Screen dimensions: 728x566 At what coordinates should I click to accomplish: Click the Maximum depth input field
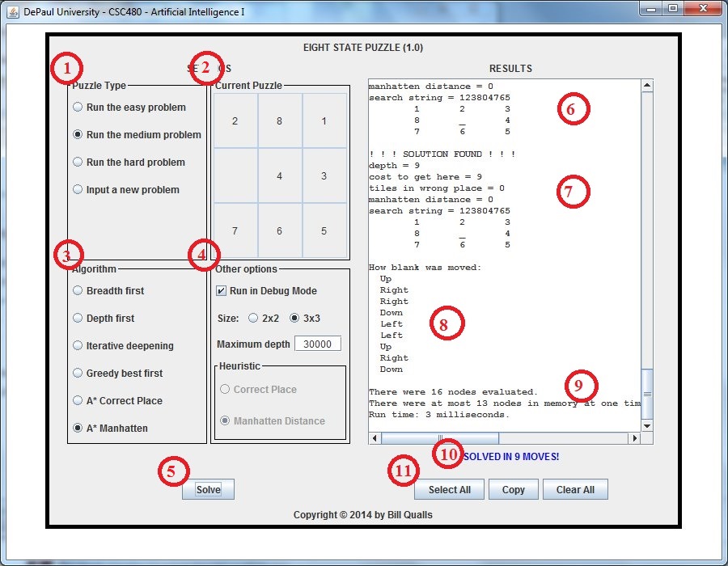point(317,344)
